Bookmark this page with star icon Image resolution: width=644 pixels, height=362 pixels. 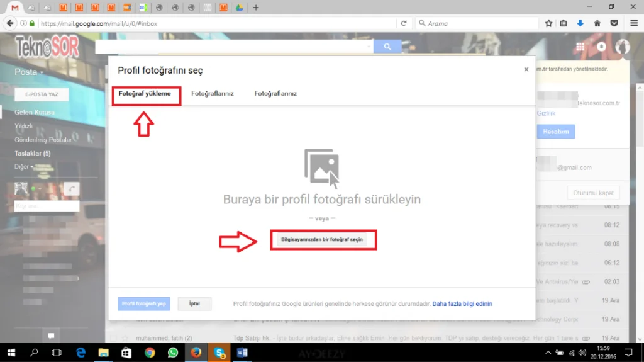[548, 23]
